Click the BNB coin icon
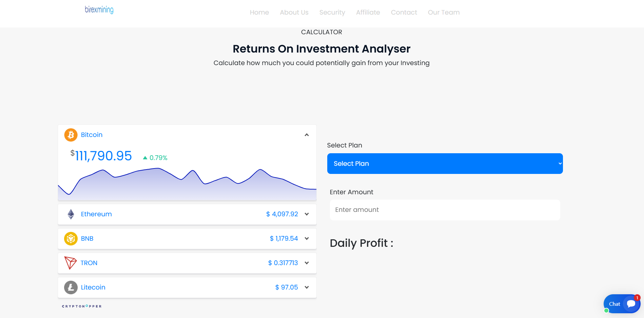Screen dimensions: 644x318 71,239
